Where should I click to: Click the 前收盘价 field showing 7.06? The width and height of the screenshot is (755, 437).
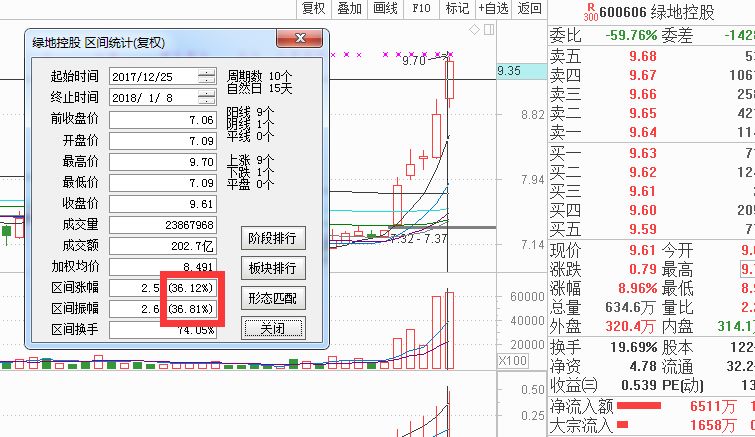click(x=163, y=120)
